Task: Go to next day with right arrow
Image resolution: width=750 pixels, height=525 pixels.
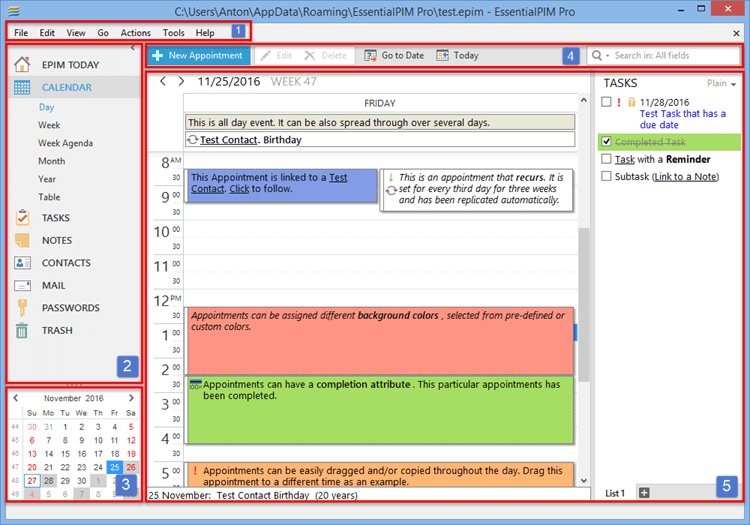Action: [181, 81]
